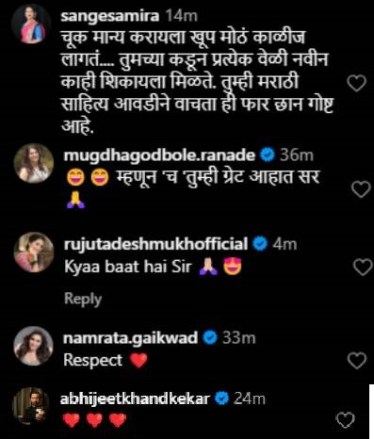Tap heart beside rujutadeshmukhofficial's comment
The height and width of the screenshot is (439, 374).
pyautogui.click(x=363, y=267)
